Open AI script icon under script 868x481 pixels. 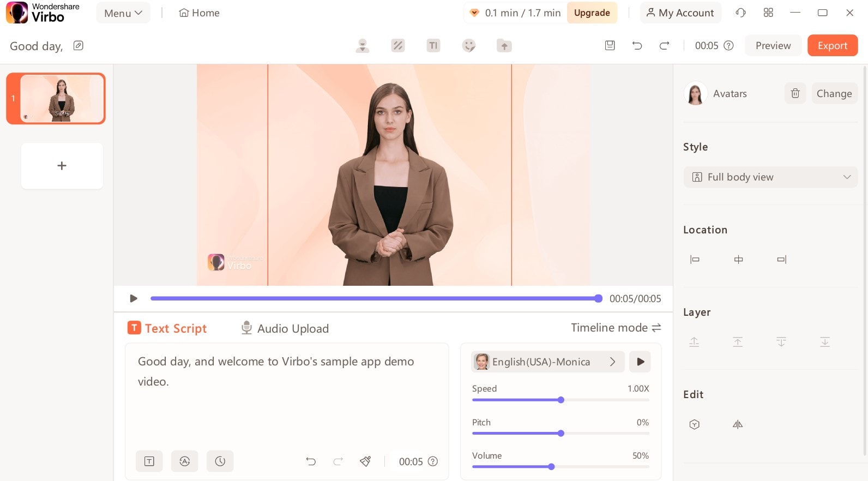coord(185,461)
